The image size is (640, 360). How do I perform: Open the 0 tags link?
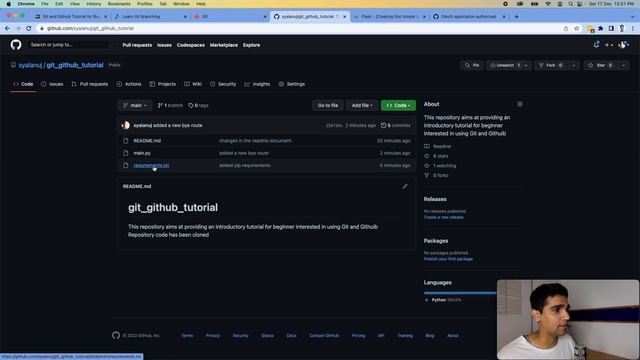[x=198, y=105]
